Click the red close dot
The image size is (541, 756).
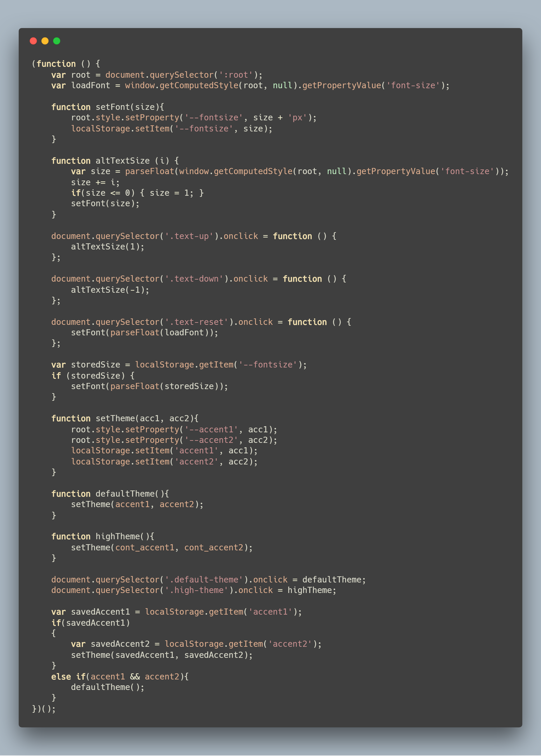[33, 41]
